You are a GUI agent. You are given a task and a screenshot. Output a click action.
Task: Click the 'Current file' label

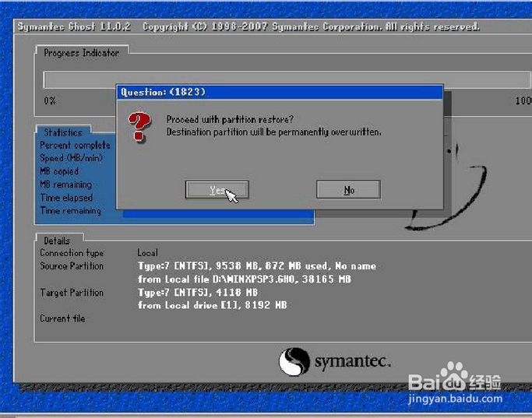[x=62, y=318]
